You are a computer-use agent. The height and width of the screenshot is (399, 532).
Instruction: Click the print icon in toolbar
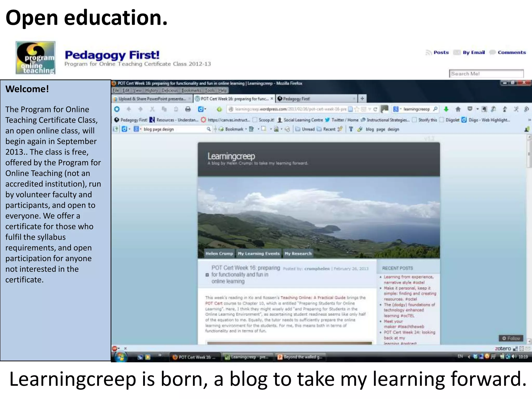(x=188, y=109)
